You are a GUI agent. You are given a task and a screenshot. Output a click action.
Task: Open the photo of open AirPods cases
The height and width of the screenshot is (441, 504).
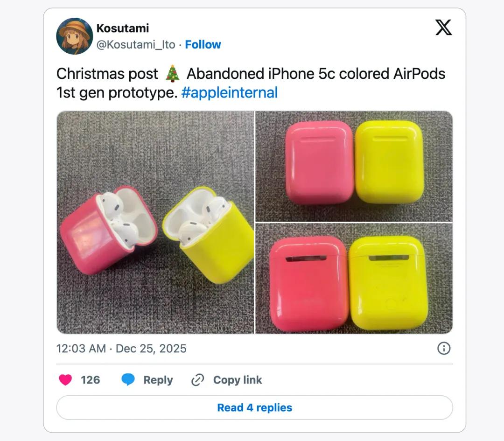[155, 223]
